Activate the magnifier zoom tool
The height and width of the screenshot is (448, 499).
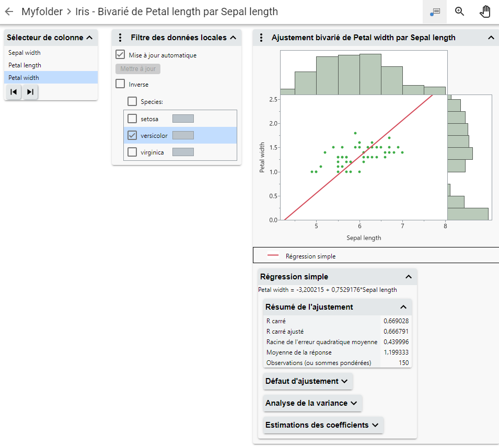point(460,11)
